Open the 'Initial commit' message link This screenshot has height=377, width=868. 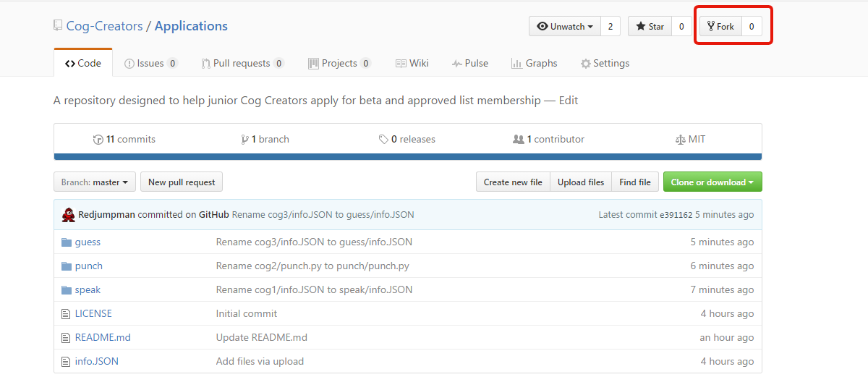[x=247, y=313]
